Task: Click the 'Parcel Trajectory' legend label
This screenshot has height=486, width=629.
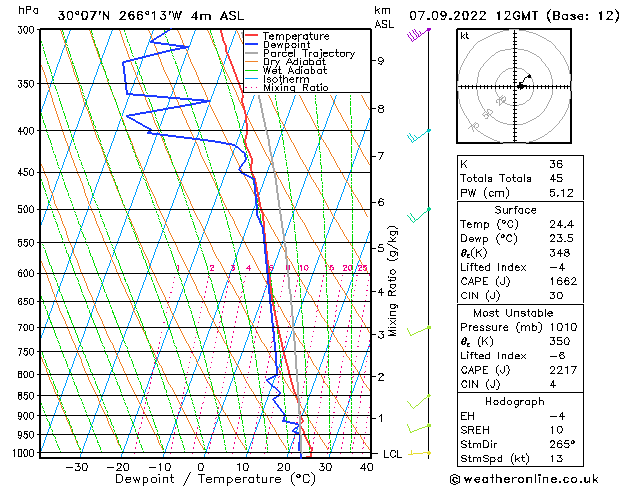Action: point(309,53)
